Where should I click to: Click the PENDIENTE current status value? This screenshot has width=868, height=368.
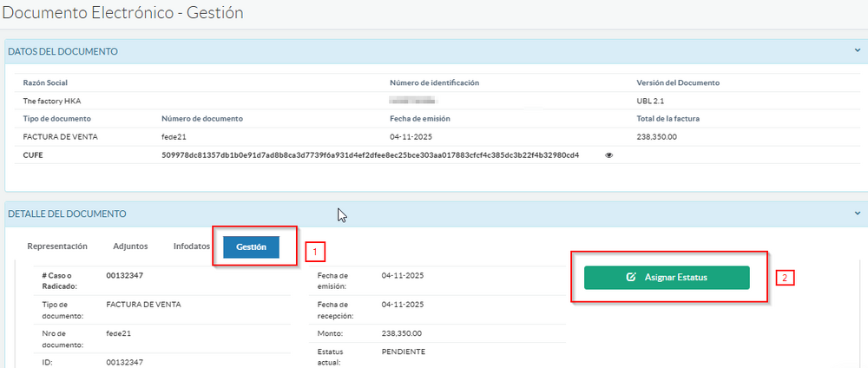pos(403,352)
